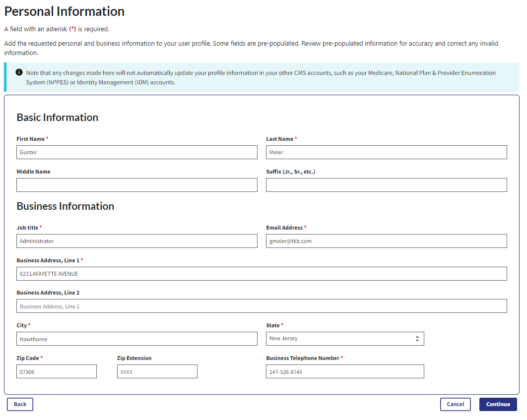Focus the Zip Extension box

tap(157, 371)
